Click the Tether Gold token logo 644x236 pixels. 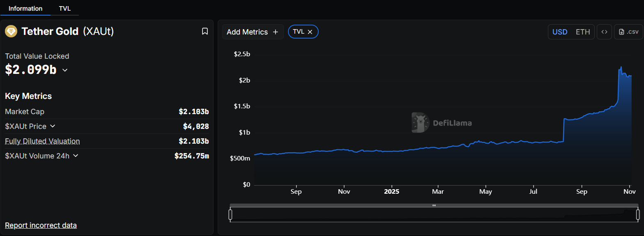[x=11, y=31]
